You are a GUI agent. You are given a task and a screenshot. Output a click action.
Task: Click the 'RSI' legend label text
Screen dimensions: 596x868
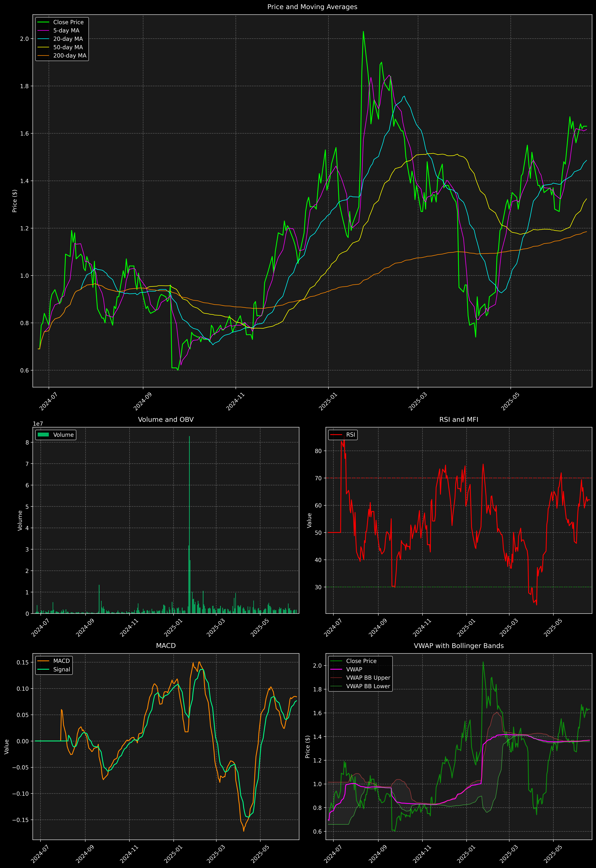(x=351, y=435)
